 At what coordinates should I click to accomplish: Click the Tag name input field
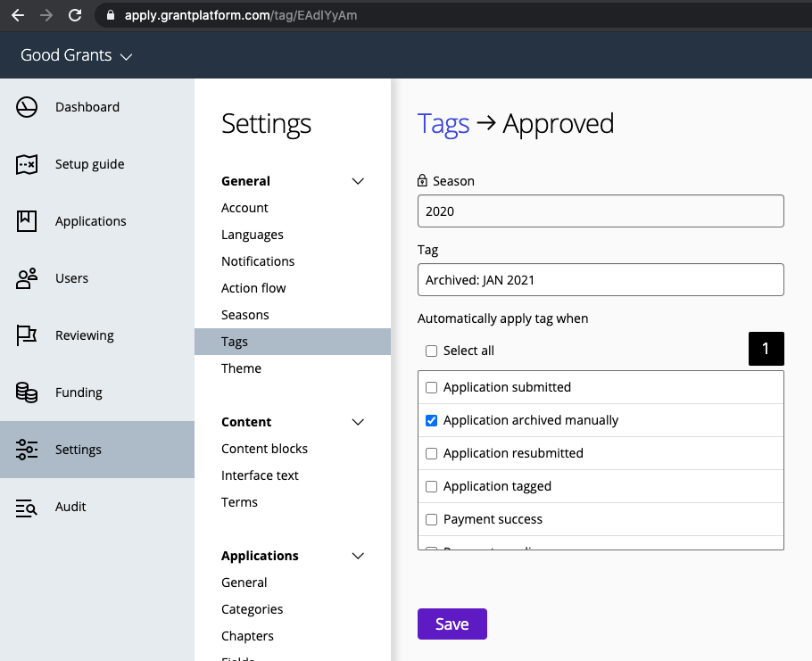click(x=601, y=280)
